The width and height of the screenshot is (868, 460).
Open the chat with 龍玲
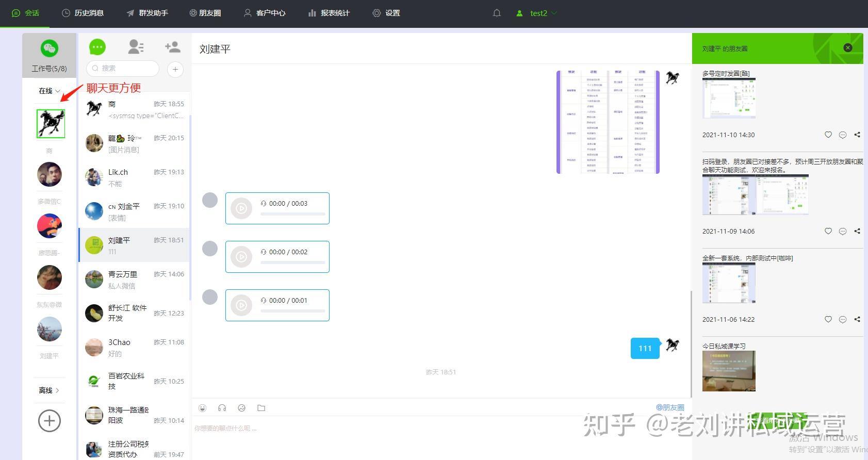(x=134, y=143)
